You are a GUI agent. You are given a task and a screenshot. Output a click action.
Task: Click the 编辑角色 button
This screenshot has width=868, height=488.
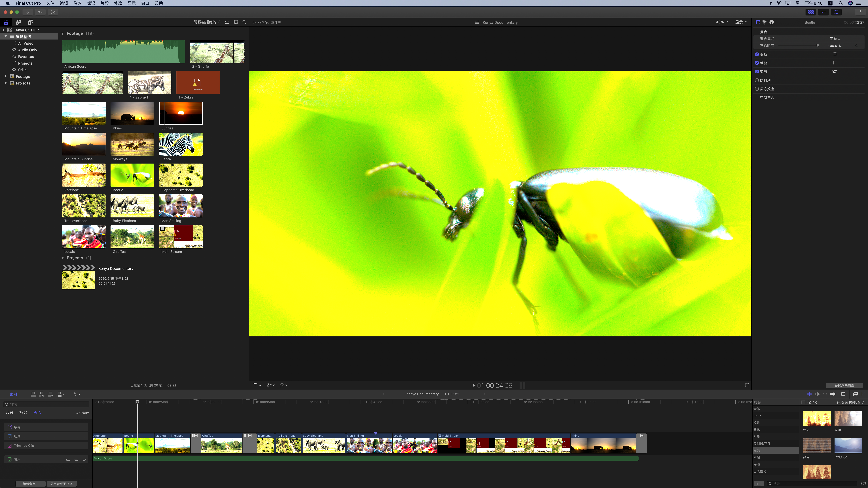pos(30,484)
